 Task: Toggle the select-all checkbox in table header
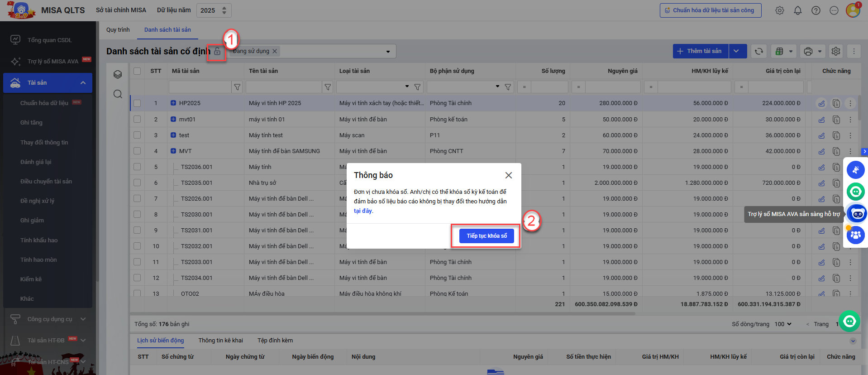[137, 71]
